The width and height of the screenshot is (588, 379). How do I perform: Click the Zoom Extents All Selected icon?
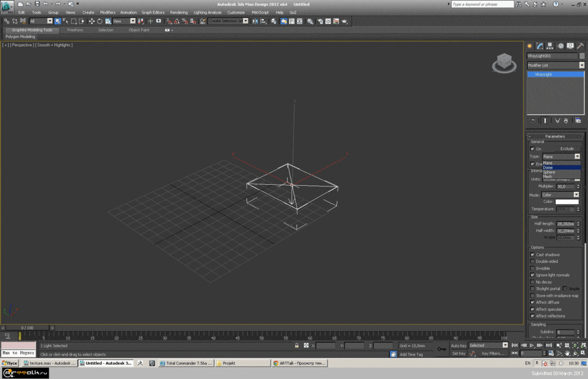point(583,345)
